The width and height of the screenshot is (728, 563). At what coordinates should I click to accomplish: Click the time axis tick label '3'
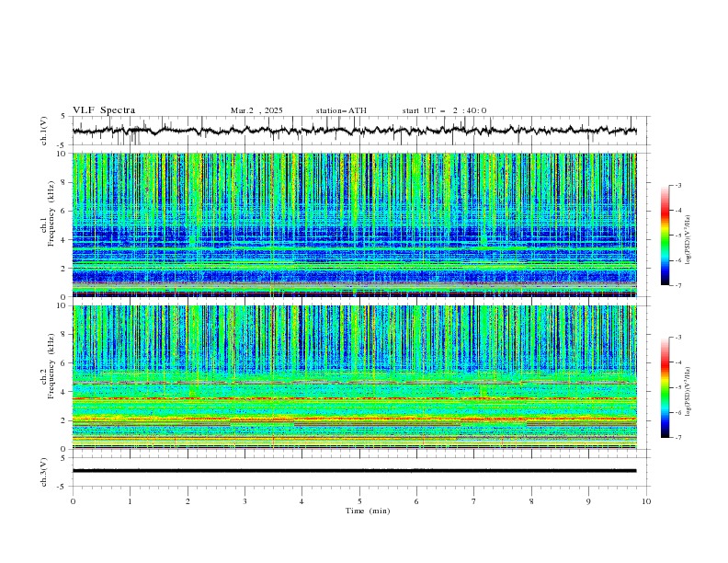245,501
